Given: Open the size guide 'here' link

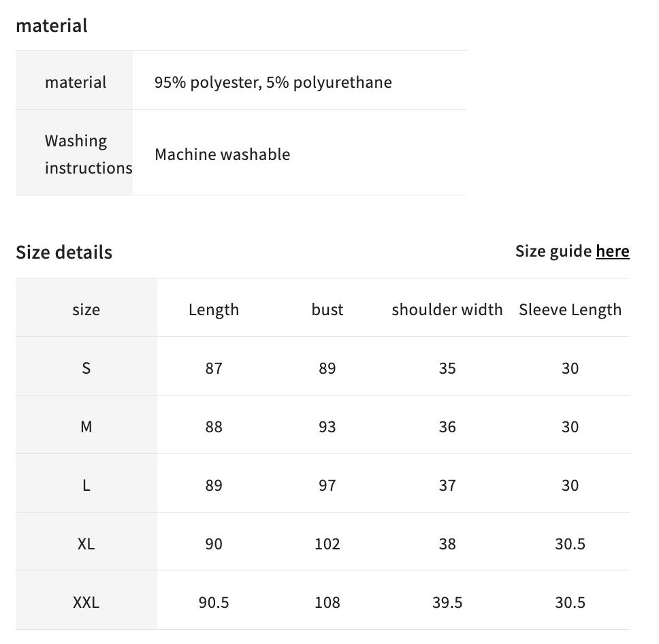Looking at the screenshot, I should (612, 251).
